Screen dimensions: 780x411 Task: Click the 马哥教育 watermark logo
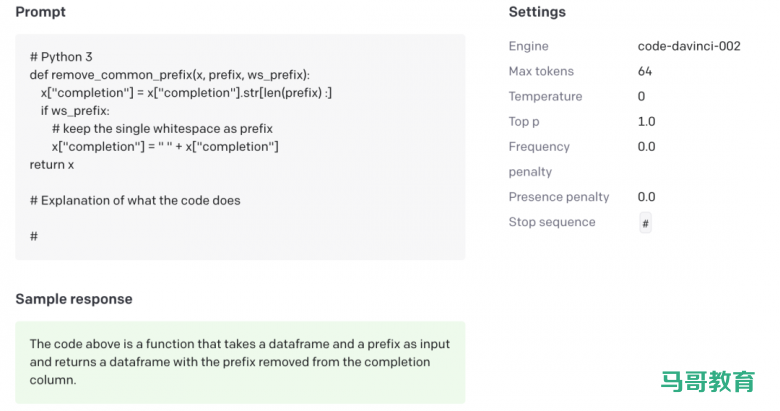pos(707,381)
